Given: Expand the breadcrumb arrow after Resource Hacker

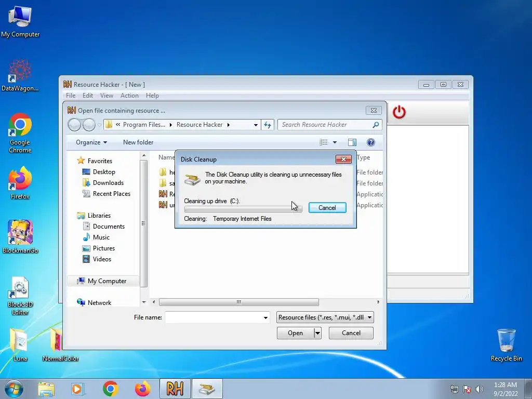Looking at the screenshot, I should (x=229, y=125).
